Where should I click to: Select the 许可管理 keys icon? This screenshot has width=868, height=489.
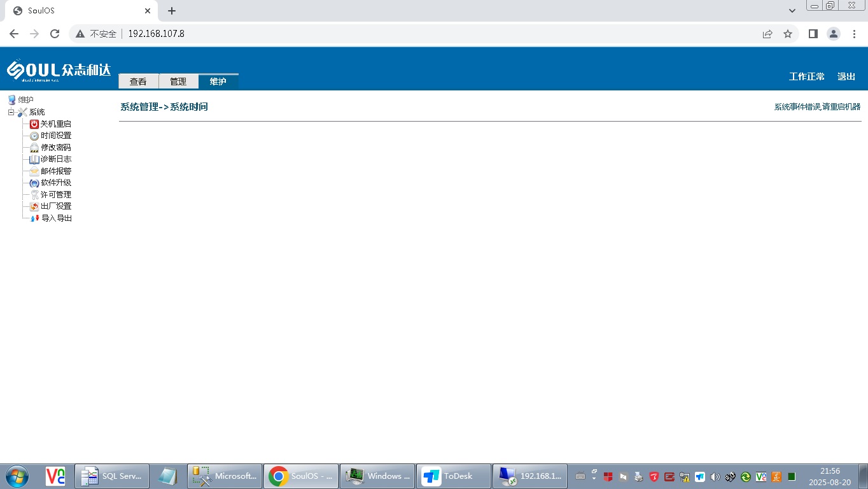[x=34, y=195]
